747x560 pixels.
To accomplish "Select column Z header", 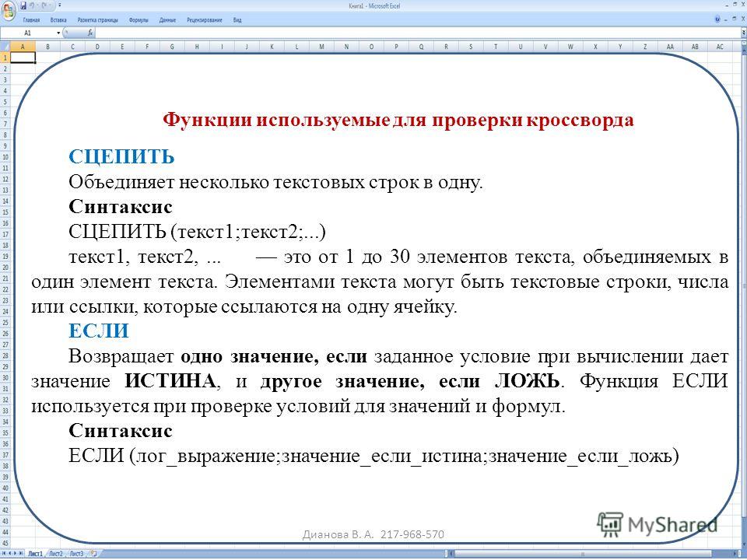I will tap(645, 47).
